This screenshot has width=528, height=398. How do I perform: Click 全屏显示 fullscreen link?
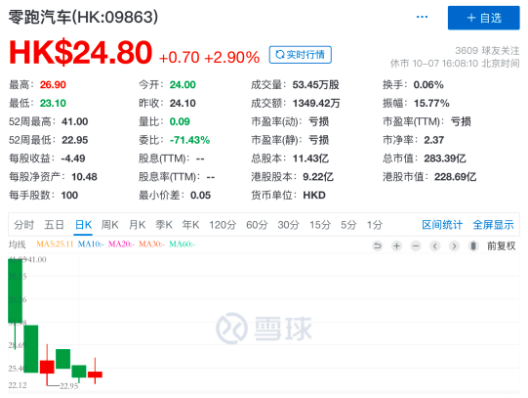click(x=493, y=225)
